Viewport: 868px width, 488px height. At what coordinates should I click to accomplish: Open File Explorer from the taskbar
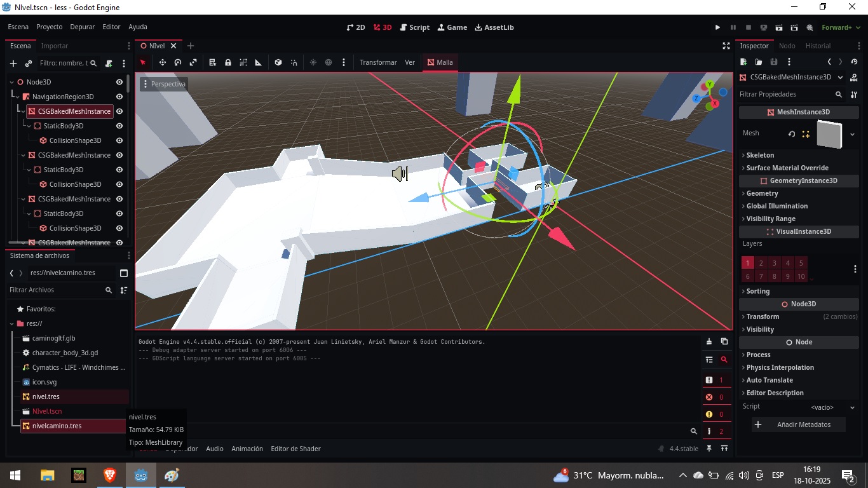(48, 475)
